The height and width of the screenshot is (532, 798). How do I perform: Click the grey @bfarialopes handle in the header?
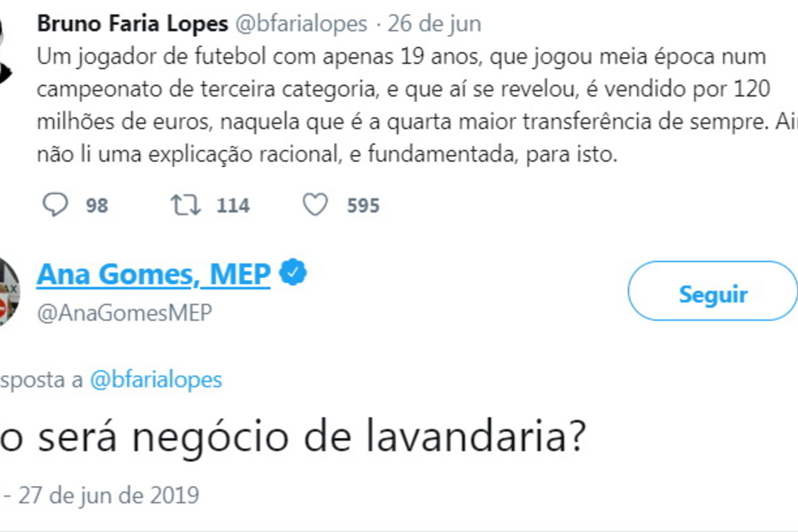point(301,23)
